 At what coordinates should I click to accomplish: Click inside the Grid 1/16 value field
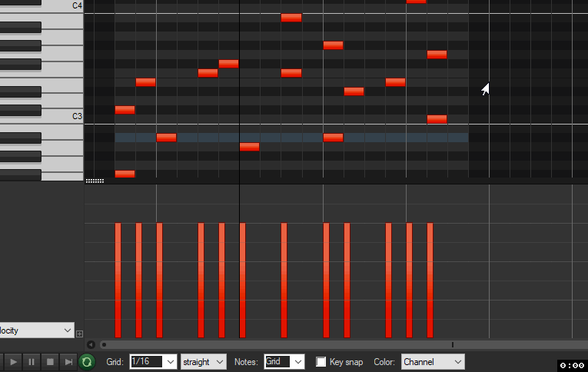[x=147, y=362]
